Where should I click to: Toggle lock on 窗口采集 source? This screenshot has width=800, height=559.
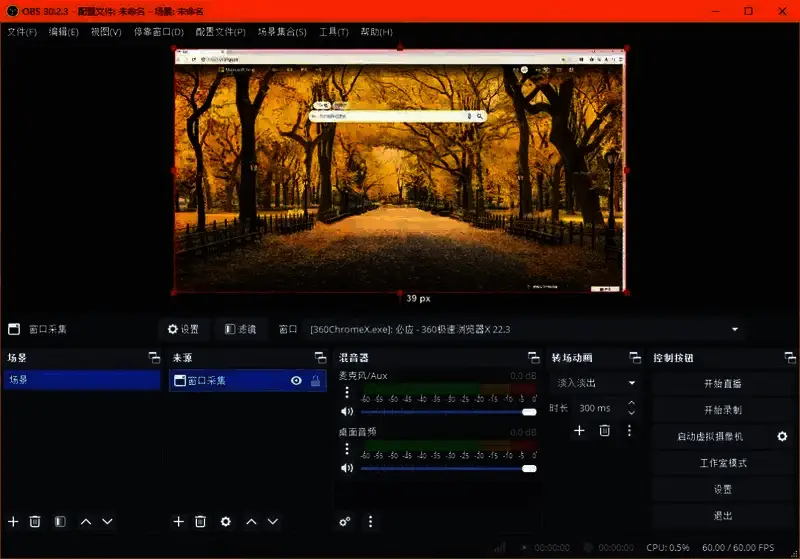pyautogui.click(x=315, y=381)
